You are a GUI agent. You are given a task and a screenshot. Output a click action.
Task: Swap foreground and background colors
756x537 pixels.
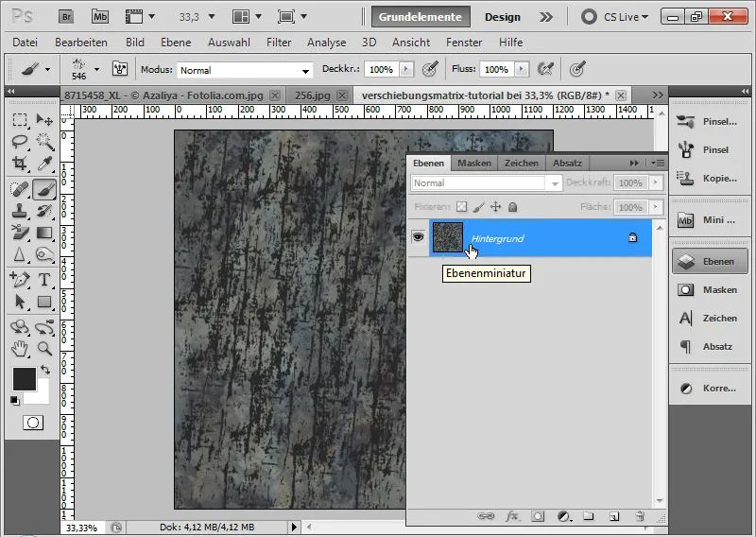(x=45, y=370)
